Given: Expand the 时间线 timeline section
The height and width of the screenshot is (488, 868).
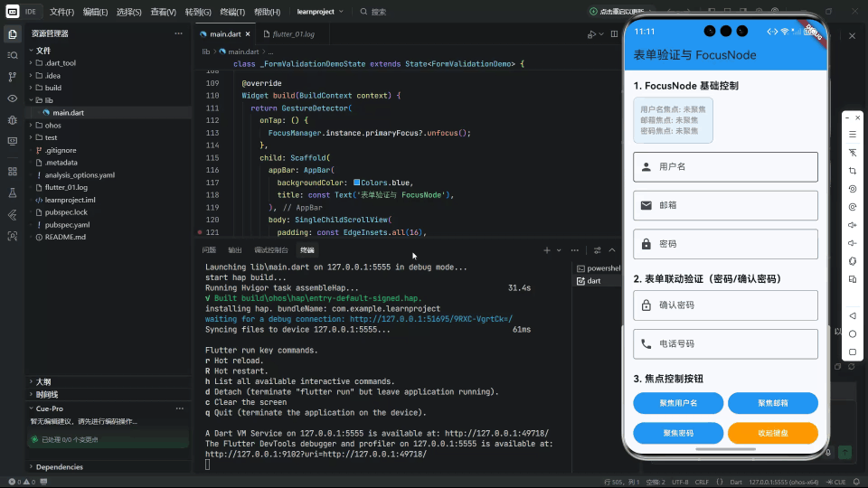Looking at the screenshot, I should (31, 395).
